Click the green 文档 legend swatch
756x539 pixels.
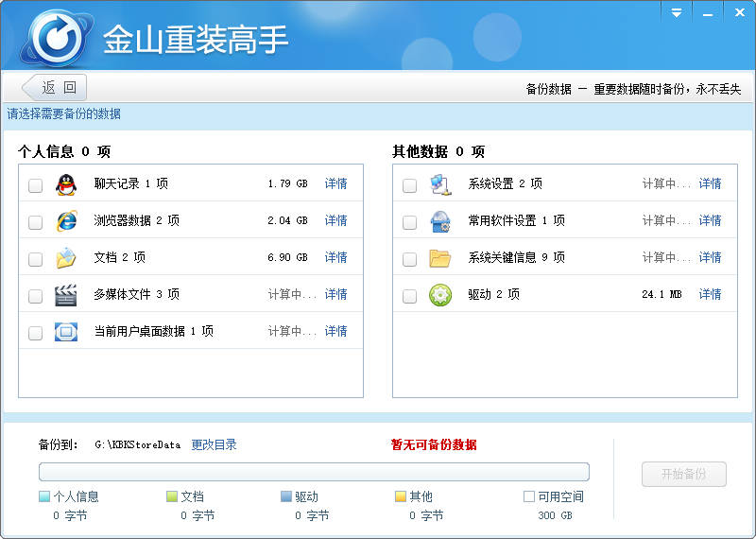click(172, 496)
